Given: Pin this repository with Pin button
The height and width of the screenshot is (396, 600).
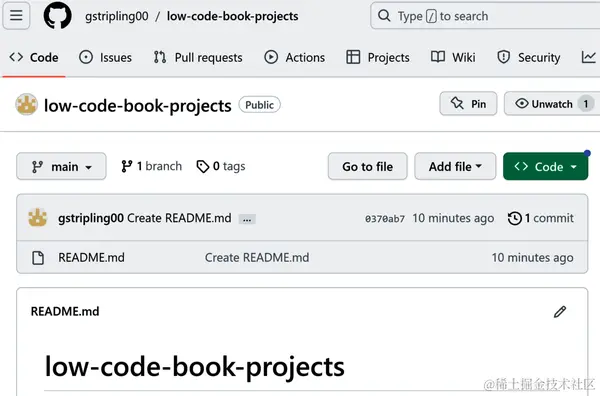Looking at the screenshot, I should [468, 104].
